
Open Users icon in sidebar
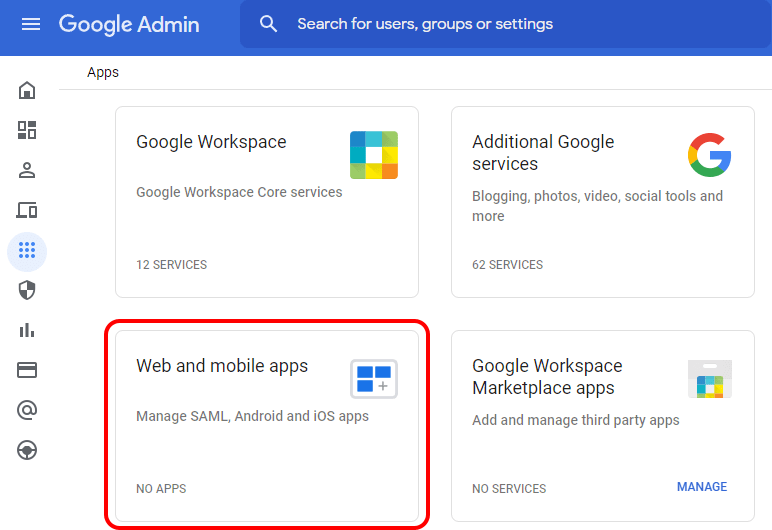pyautogui.click(x=27, y=170)
